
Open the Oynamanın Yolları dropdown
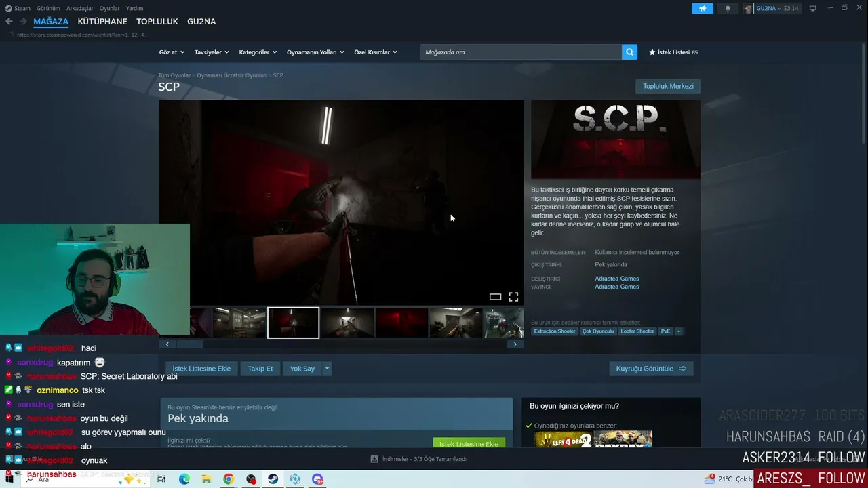pos(315,52)
